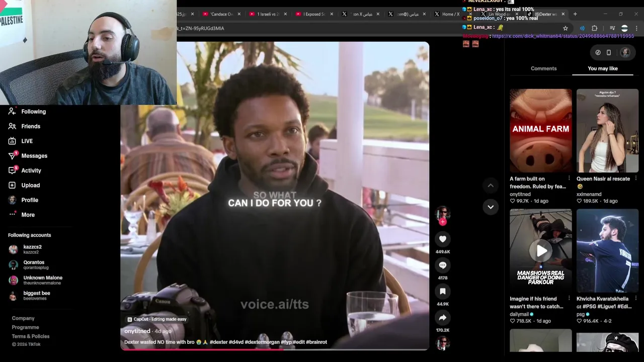Like the video with the heart icon

pyautogui.click(x=443, y=239)
